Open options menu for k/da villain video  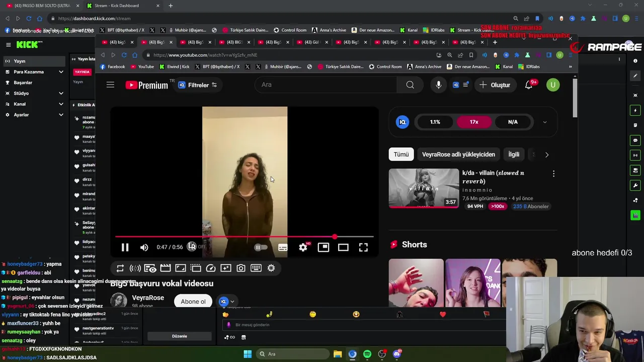point(553,173)
